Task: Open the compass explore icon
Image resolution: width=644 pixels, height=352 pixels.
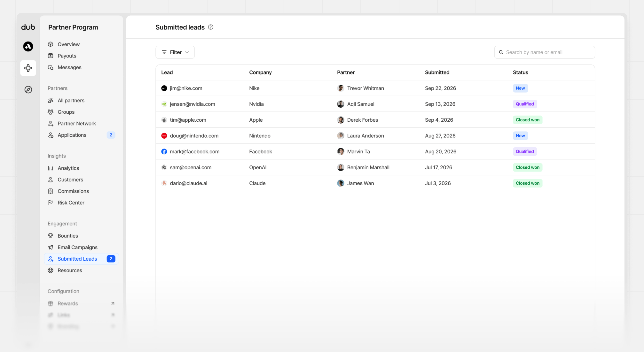Action: 28,90
